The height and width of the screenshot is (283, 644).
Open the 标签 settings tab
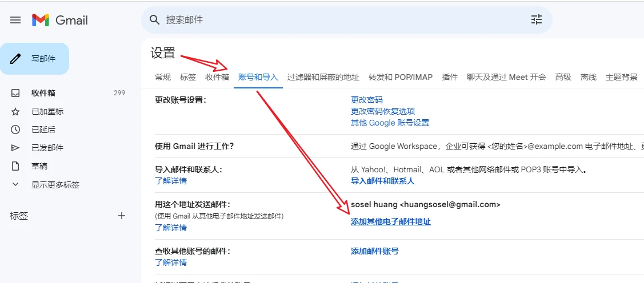(x=188, y=77)
